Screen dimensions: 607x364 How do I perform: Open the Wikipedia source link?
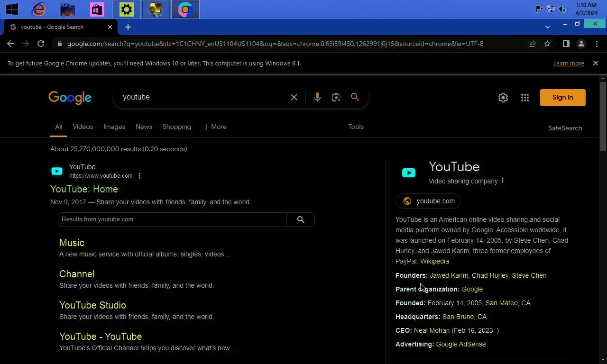tap(434, 261)
